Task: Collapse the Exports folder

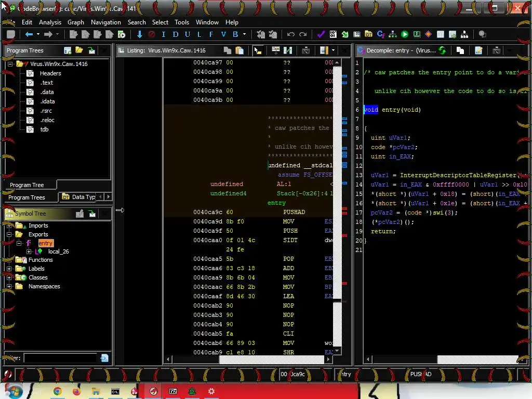Action: (9, 234)
